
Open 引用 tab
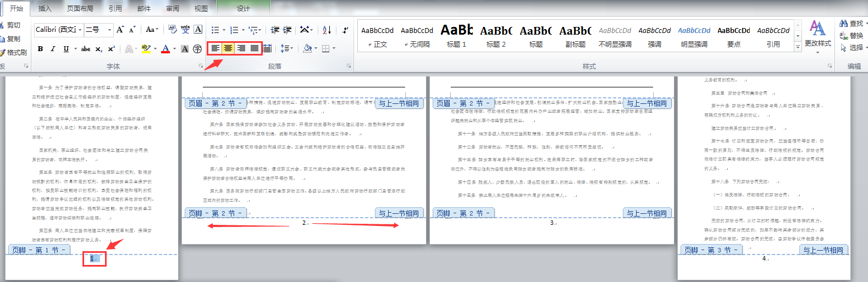[115, 8]
